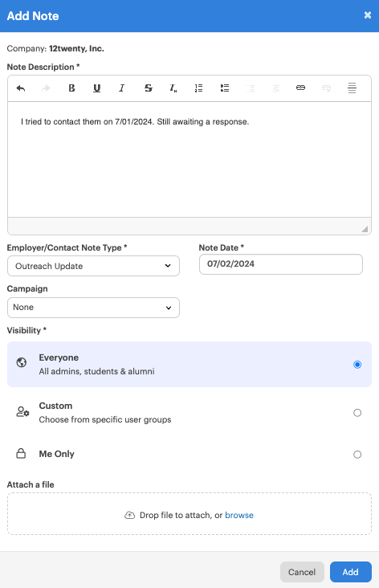Click the Add button

tap(351, 572)
